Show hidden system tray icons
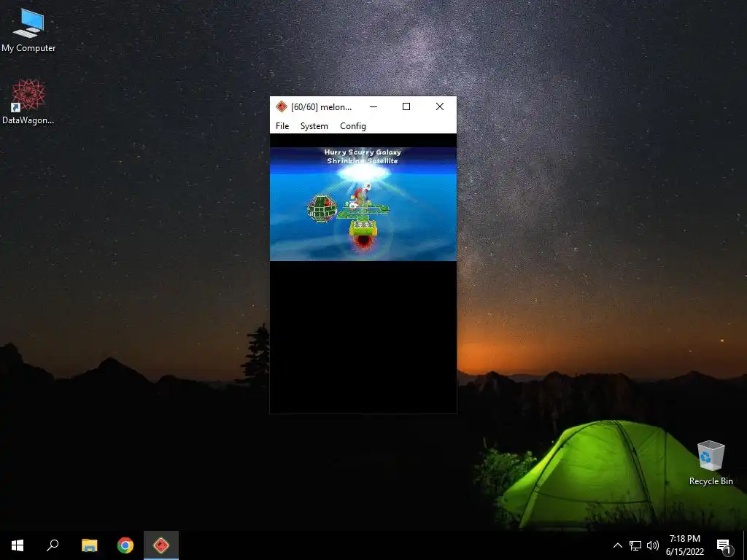This screenshot has width=747, height=560. pyautogui.click(x=617, y=545)
